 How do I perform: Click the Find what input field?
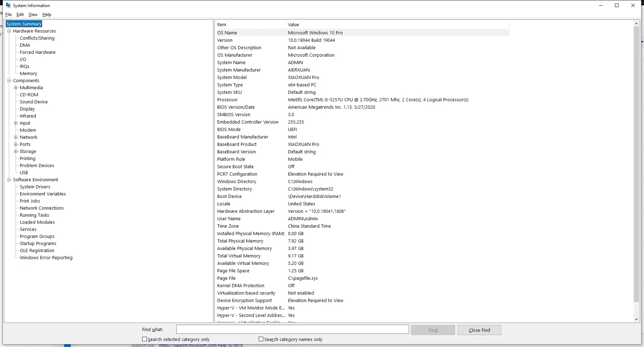click(293, 330)
